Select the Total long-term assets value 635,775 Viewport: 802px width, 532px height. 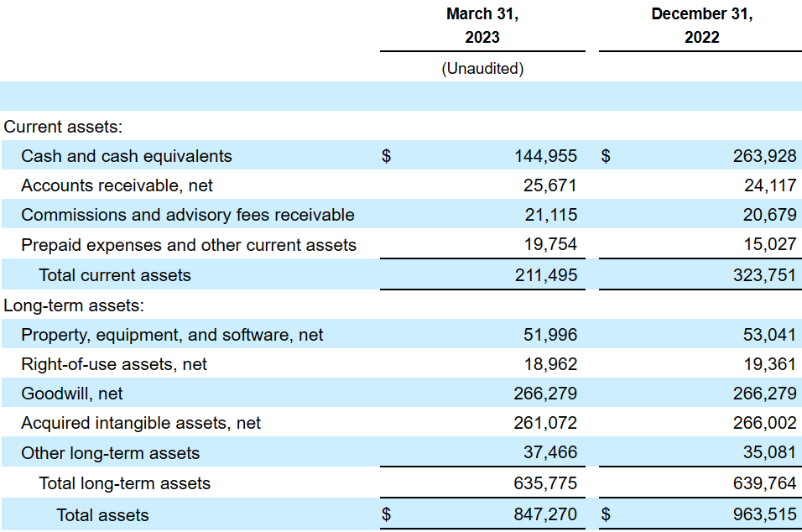click(x=545, y=483)
